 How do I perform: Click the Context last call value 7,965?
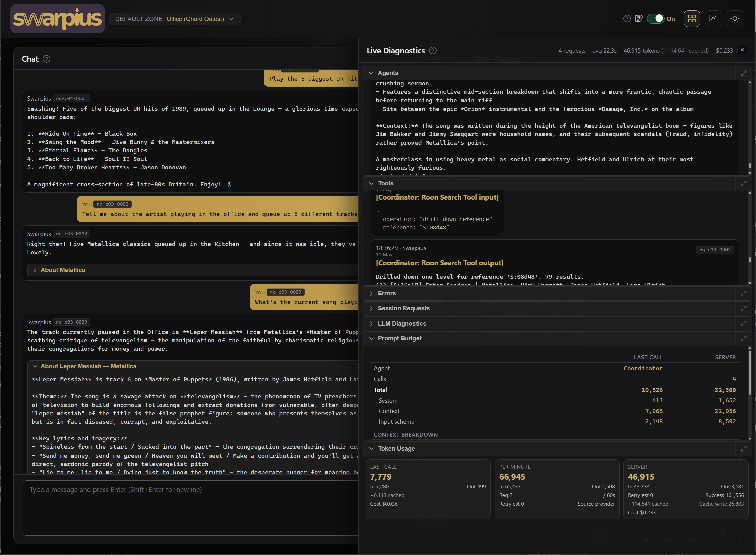654,411
